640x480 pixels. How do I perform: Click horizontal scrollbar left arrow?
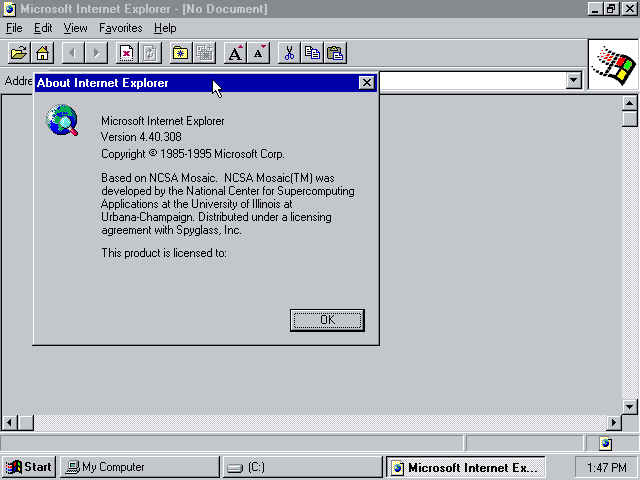click(x=10, y=422)
